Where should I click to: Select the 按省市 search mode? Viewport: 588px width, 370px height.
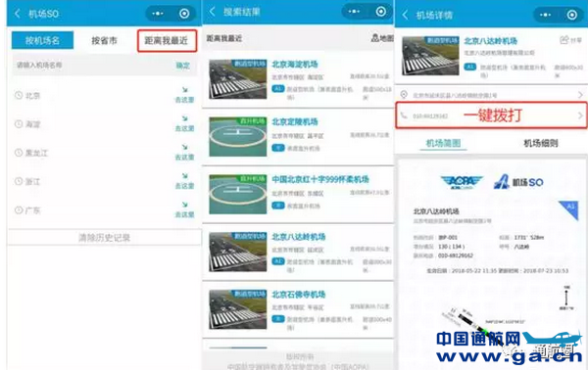(104, 40)
